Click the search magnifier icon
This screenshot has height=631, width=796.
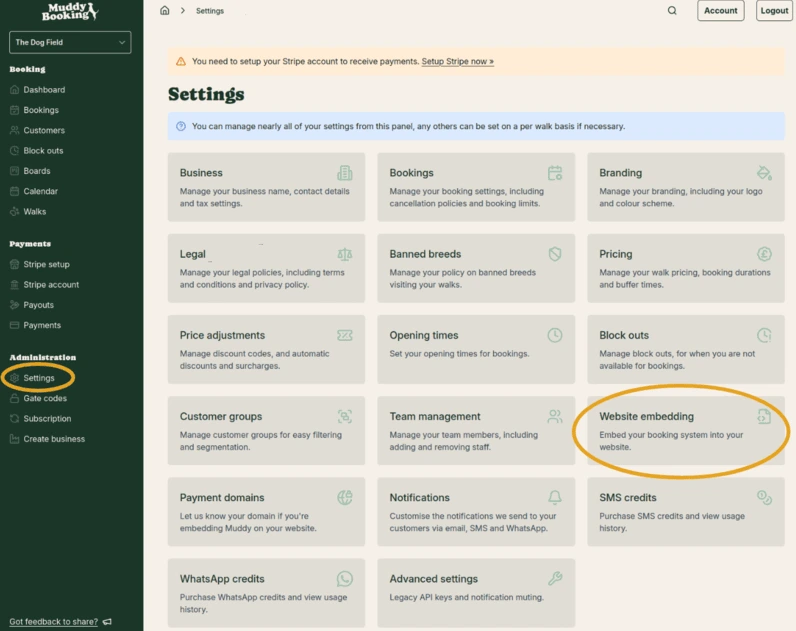672,11
